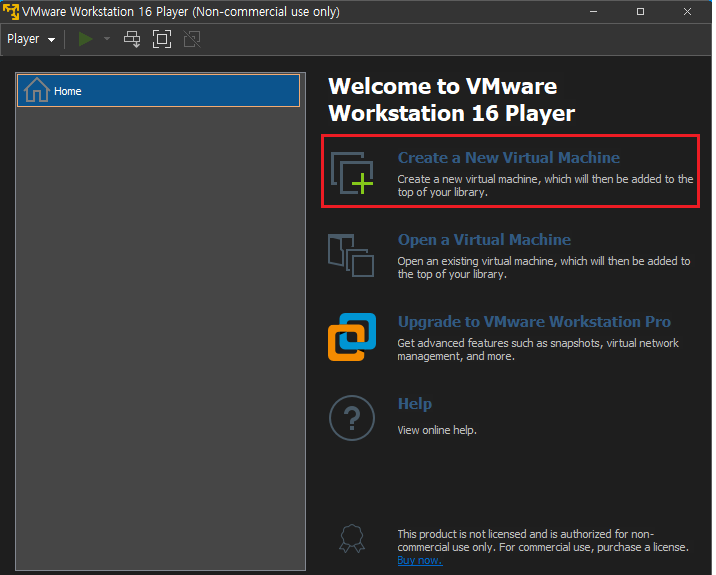This screenshot has height=575, width=716.
Task: Click the license ribbon badge icon
Action: point(352,539)
